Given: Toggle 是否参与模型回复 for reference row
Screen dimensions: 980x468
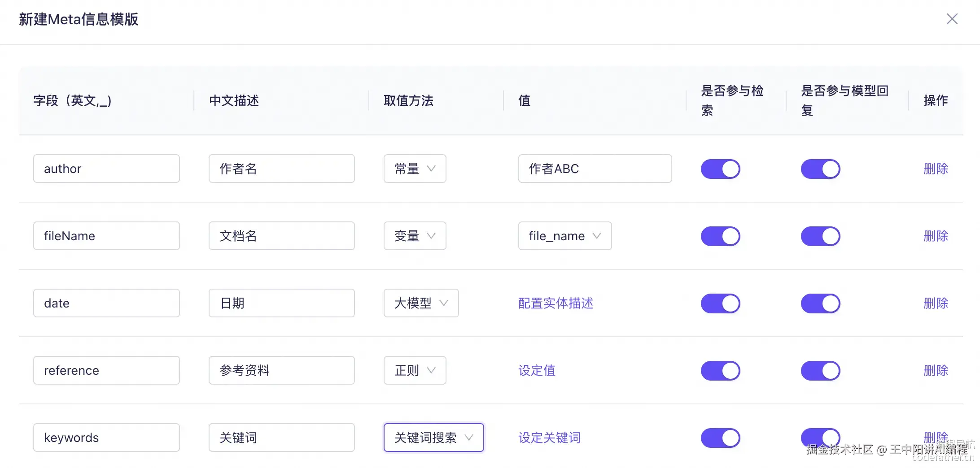Looking at the screenshot, I should point(820,371).
